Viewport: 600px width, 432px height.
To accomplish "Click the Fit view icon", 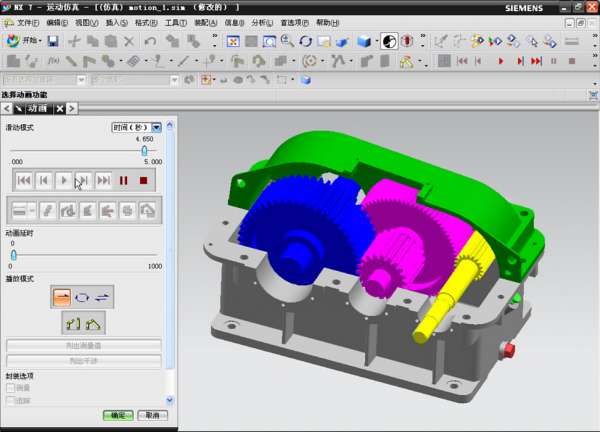I will [x=233, y=41].
